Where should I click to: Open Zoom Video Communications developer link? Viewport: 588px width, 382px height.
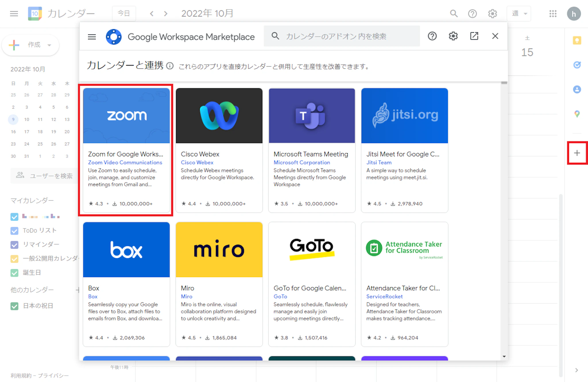(125, 162)
